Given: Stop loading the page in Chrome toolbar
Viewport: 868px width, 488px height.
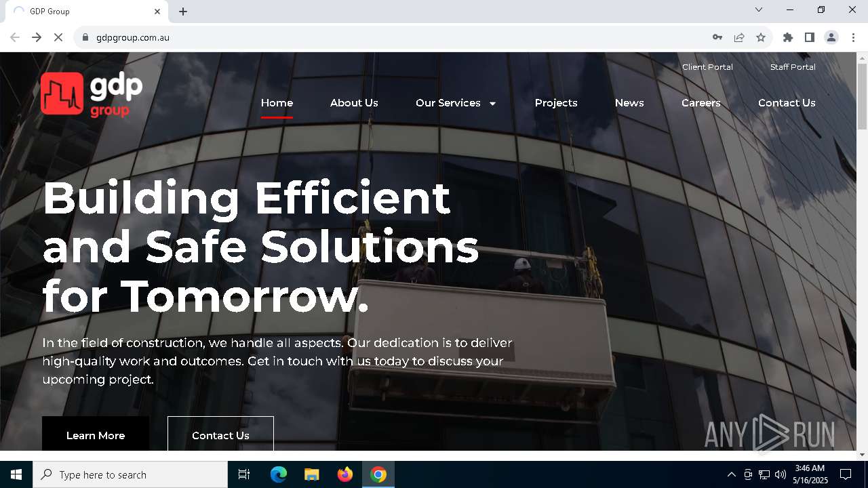Looking at the screenshot, I should (x=58, y=37).
